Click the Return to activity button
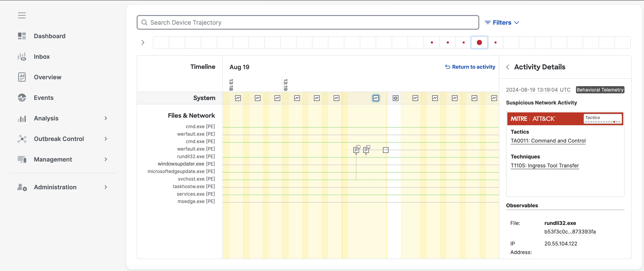Image resolution: width=644 pixels, height=271 pixels. pyautogui.click(x=470, y=66)
